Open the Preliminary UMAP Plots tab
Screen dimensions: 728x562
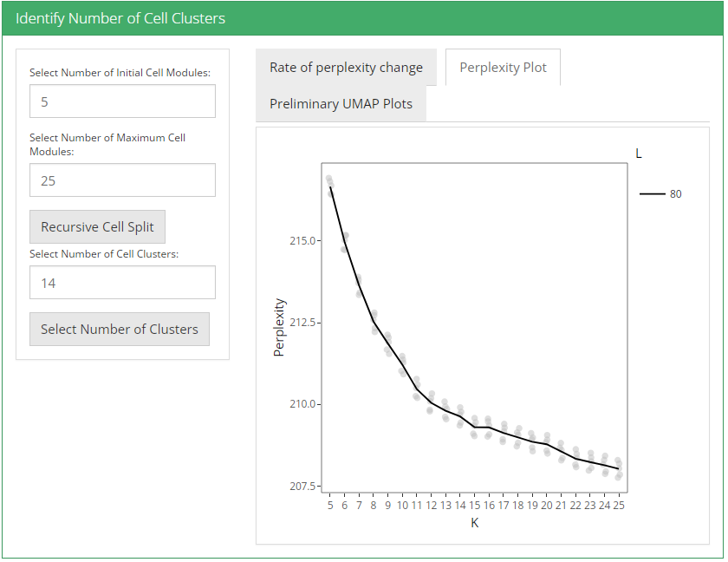(x=341, y=104)
